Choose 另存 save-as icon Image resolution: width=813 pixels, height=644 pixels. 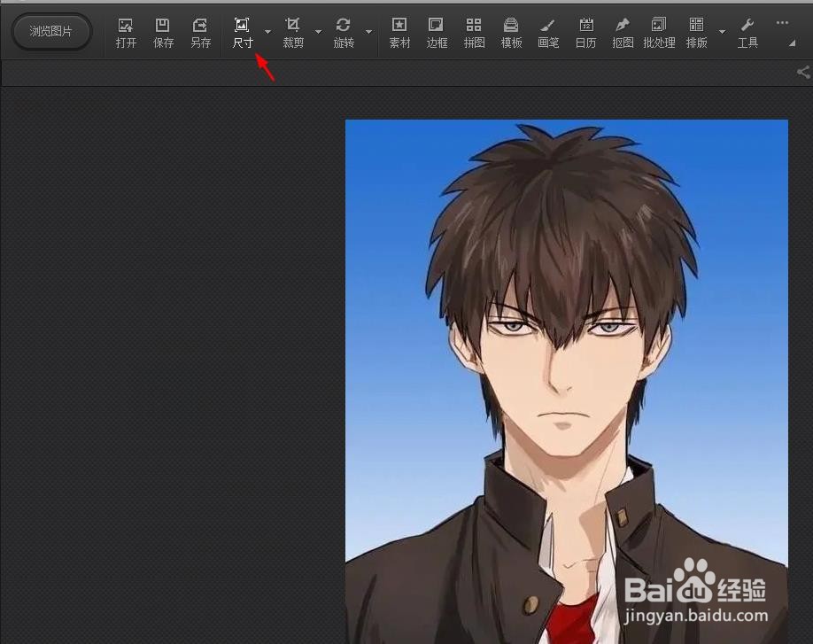pos(200,33)
